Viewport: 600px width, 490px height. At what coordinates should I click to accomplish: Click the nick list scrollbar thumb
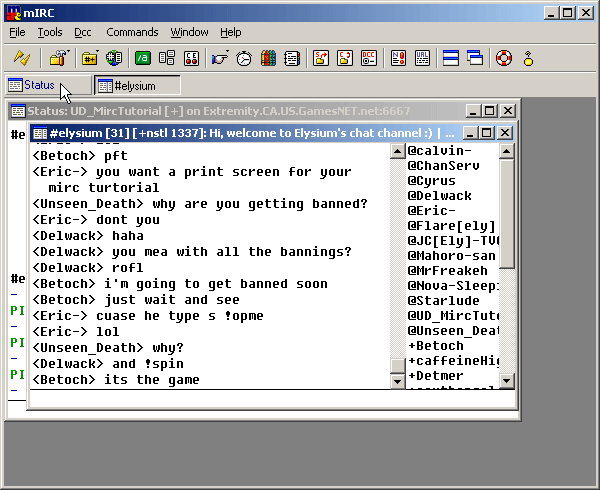507,214
